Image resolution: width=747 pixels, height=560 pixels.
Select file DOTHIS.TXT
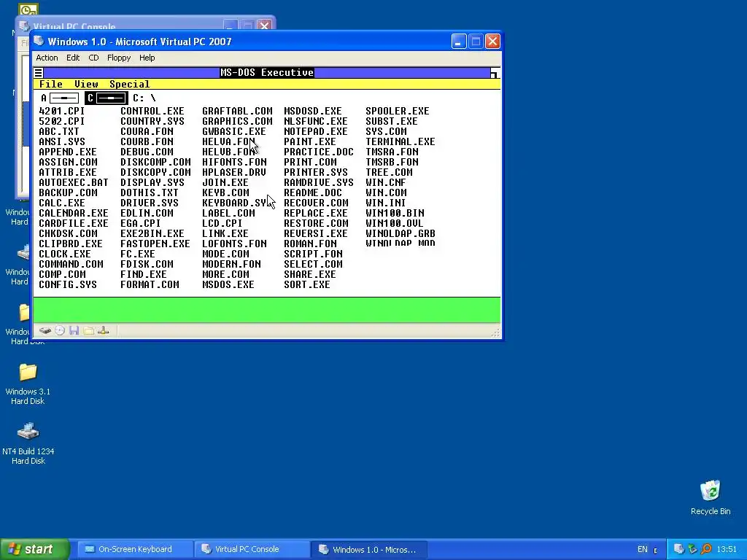click(149, 192)
